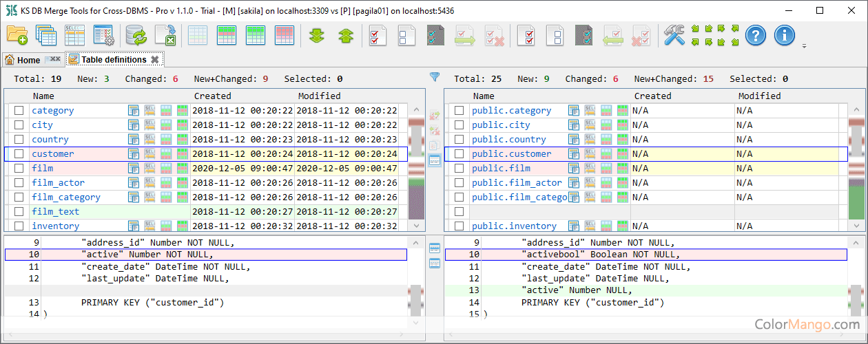Click the blue question mark help icon
The image size is (868, 344).
tap(756, 35)
